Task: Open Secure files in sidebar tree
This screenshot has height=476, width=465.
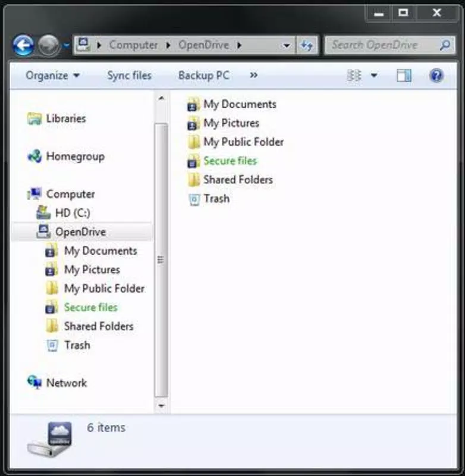Action: pos(90,308)
